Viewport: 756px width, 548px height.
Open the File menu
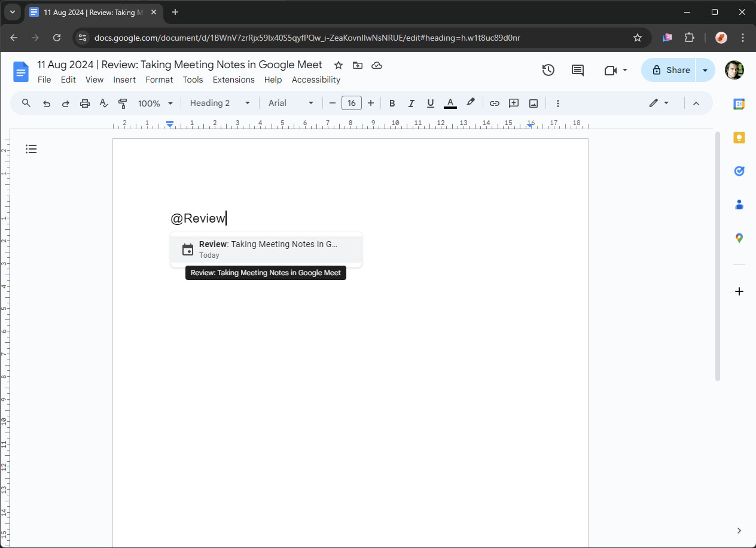pyautogui.click(x=44, y=80)
